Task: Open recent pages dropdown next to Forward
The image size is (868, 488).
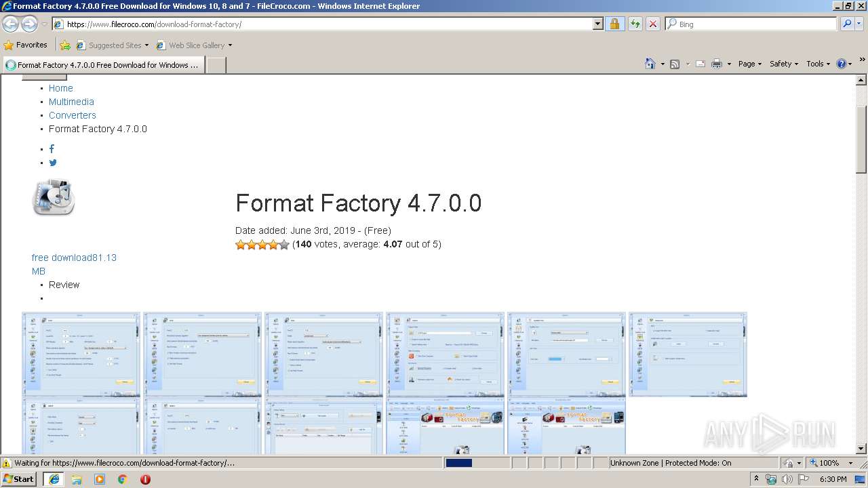Action: 44,24
